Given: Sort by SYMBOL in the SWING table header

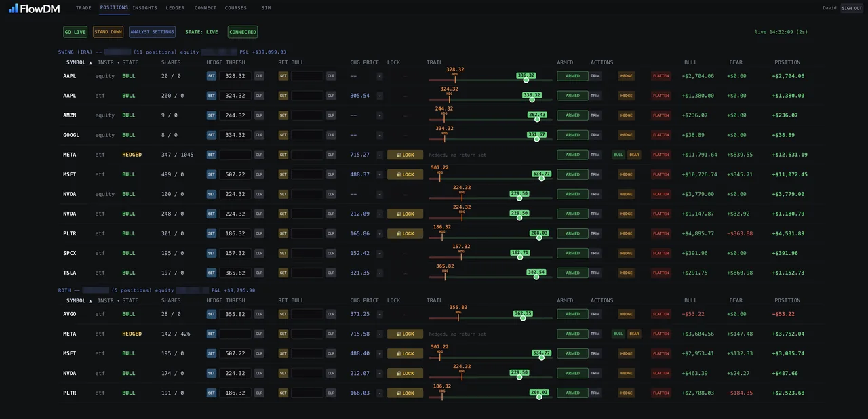Looking at the screenshot, I should [x=79, y=62].
